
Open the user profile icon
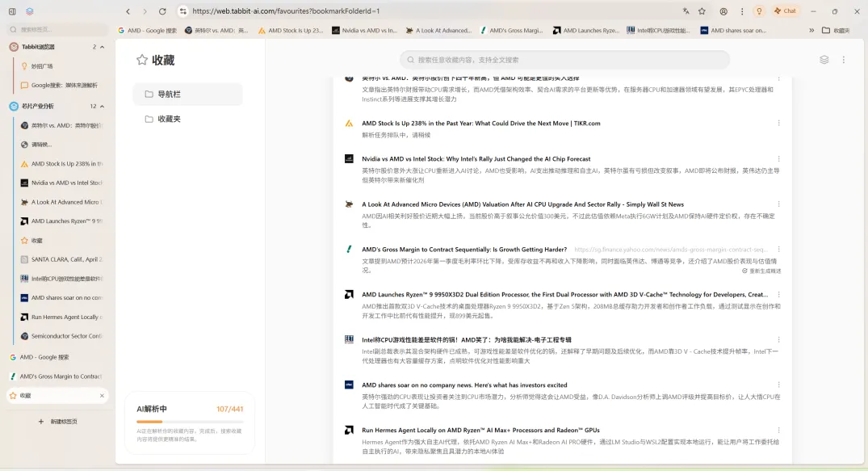pos(723,11)
